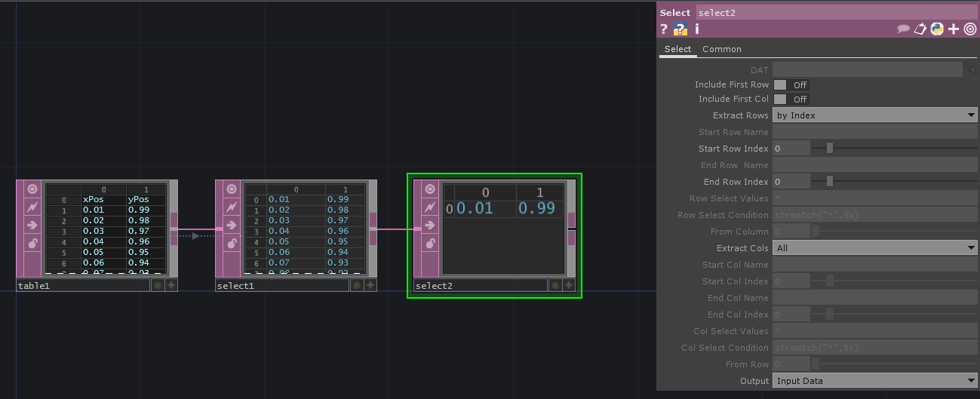Toggle display flag dot on table1 node
This screenshot has width=980, height=399.
point(157,285)
